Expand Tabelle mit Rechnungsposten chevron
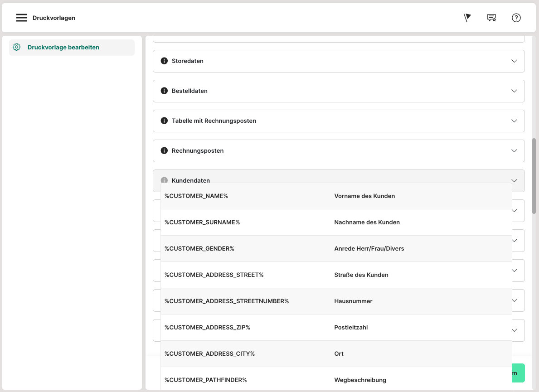 click(x=514, y=121)
